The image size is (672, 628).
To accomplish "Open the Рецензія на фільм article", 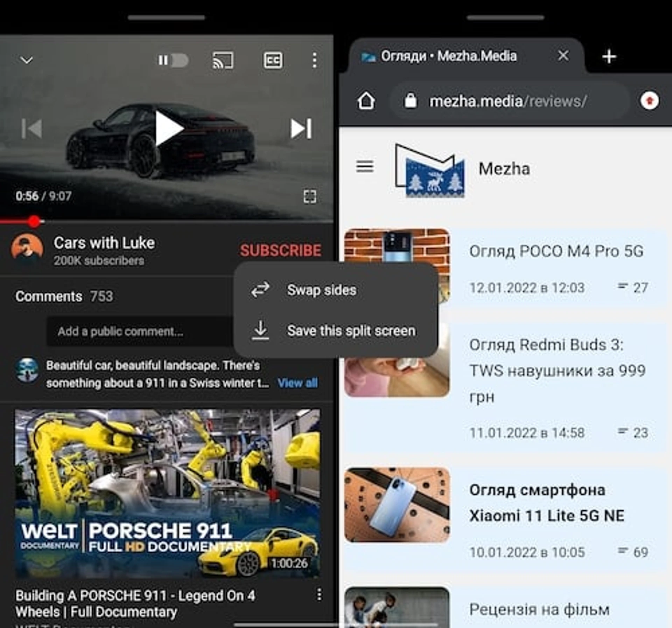I will click(539, 609).
